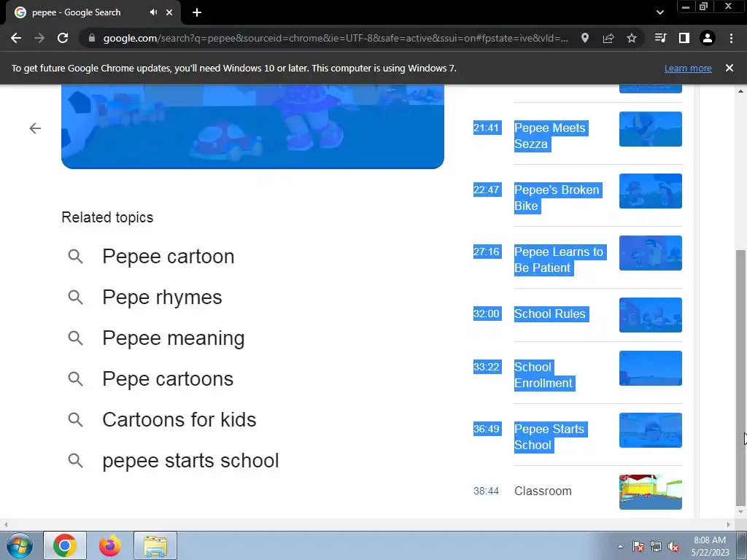747x560 pixels.
Task: View site information lock icon
Action: [x=92, y=38]
